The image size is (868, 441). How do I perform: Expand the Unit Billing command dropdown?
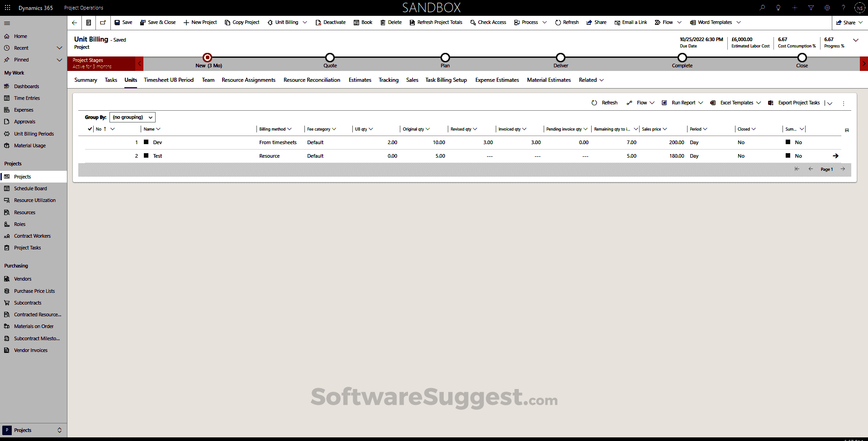[305, 22]
